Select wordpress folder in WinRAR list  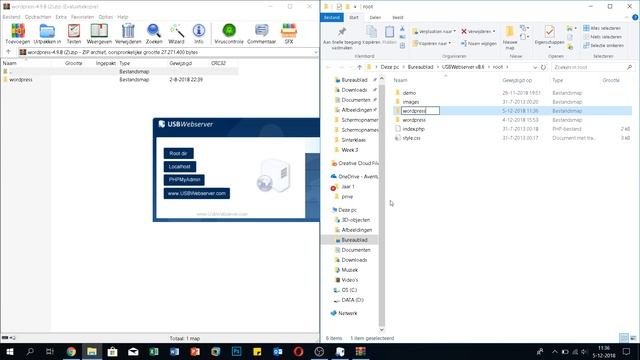click(x=20, y=80)
